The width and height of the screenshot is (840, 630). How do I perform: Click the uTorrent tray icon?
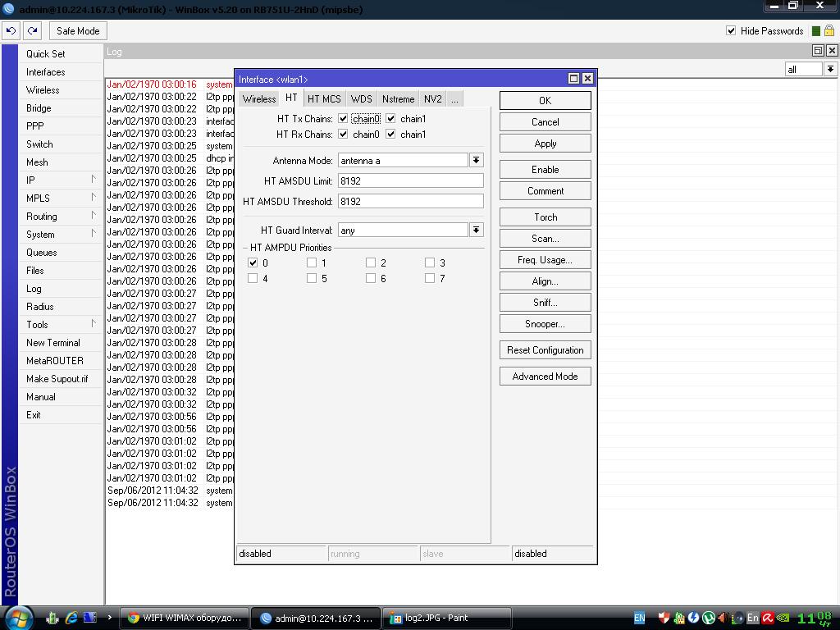click(709, 618)
